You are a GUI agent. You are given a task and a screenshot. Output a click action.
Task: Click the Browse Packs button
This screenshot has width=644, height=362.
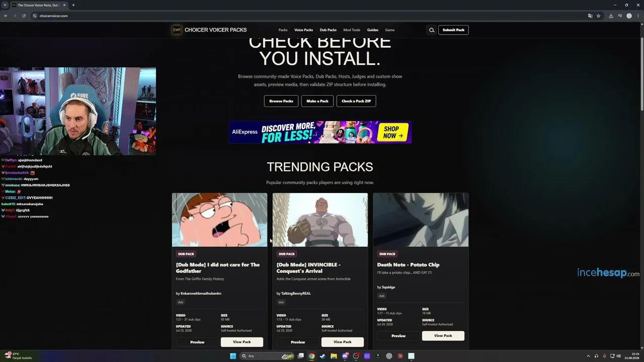coord(281,101)
